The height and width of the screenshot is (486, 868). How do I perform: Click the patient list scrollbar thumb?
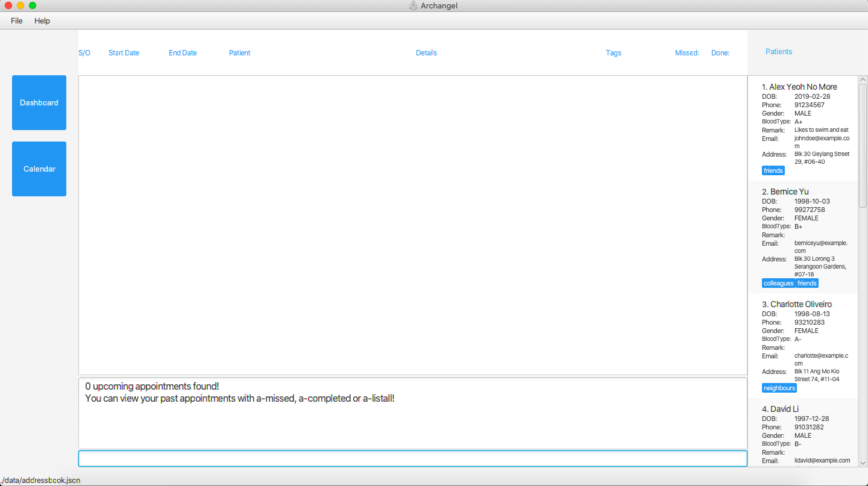coord(863,146)
